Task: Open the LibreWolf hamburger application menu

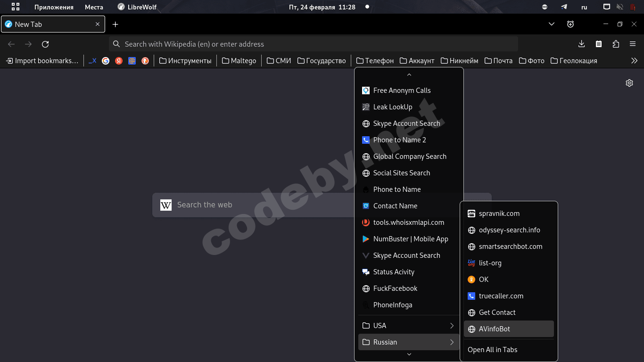Action: coord(633,44)
